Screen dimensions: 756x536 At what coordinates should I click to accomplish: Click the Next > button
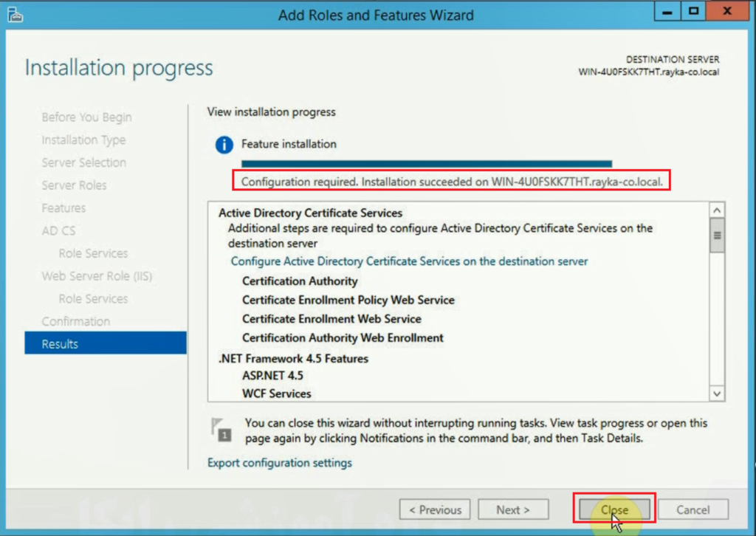513,509
